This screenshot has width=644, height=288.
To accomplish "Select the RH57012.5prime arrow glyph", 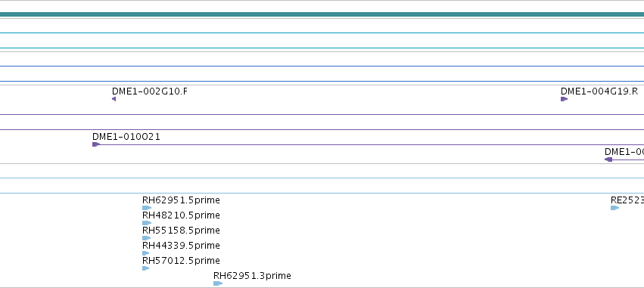I will (x=145, y=268).
